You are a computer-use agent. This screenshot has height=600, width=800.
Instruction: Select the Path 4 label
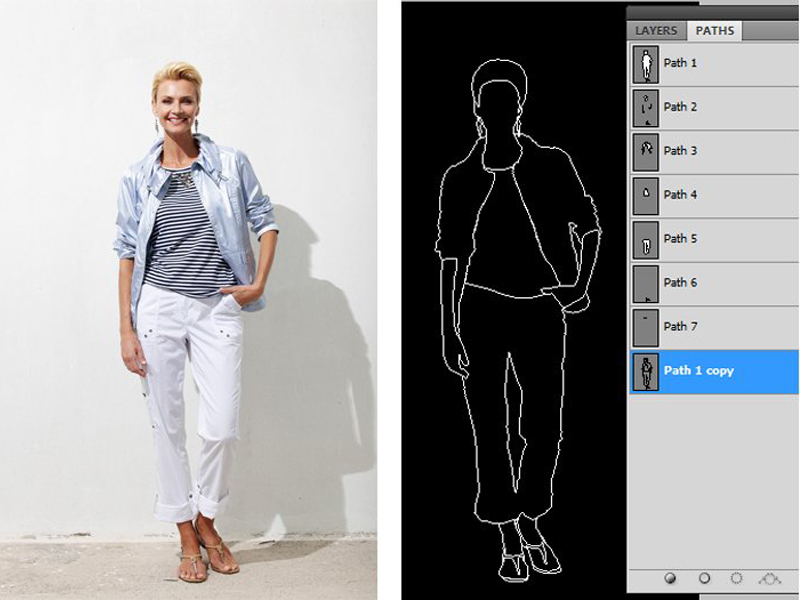[680, 195]
